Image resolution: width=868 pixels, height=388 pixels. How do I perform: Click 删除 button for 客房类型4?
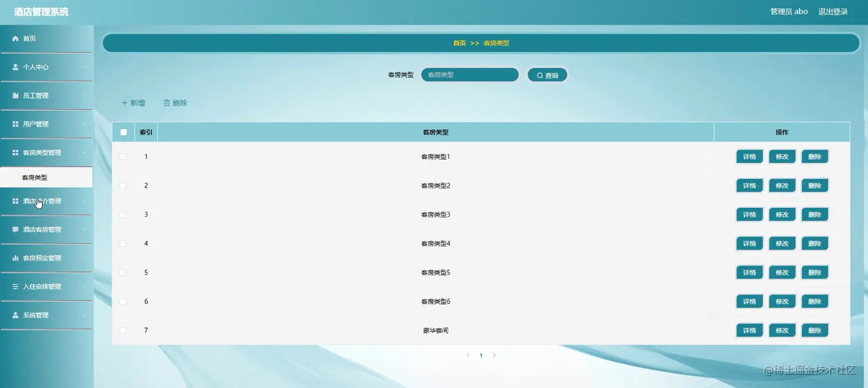[815, 243]
